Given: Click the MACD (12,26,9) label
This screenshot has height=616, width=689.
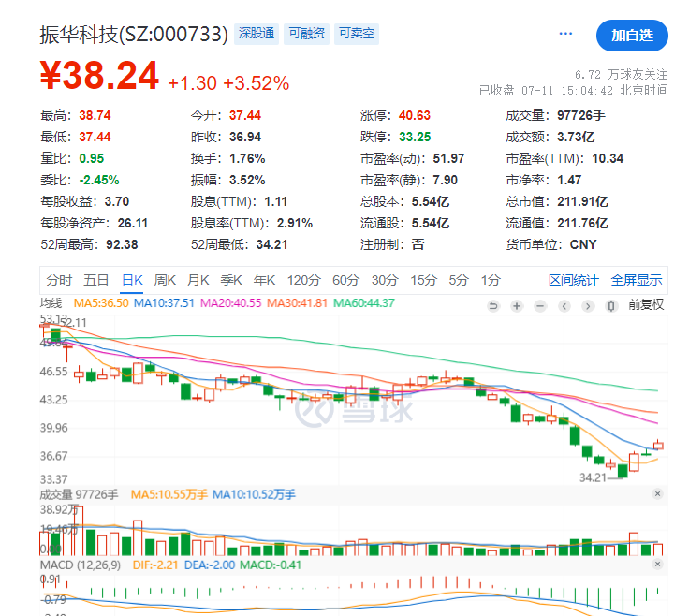Looking at the screenshot, I should click(81, 565).
